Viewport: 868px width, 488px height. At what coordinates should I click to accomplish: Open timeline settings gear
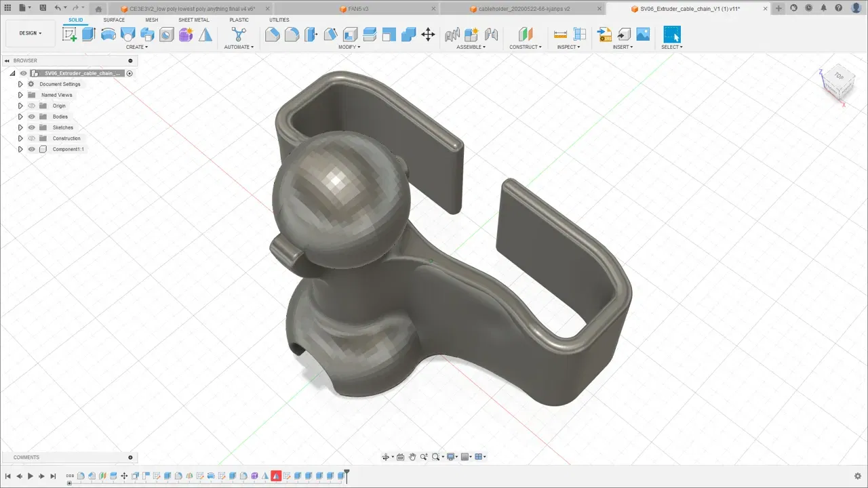[858, 476]
